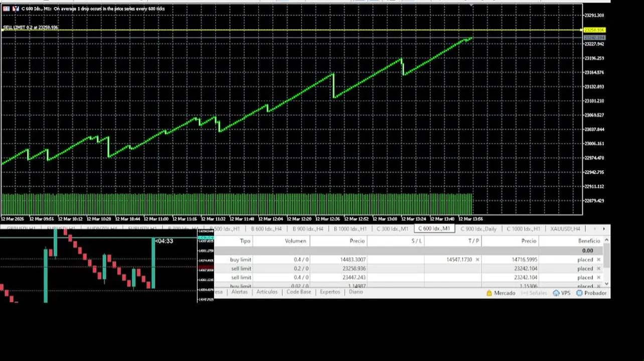Switch to C 300 Idx.,M1 chart tab
This screenshot has width=644, height=361.
(x=393, y=229)
